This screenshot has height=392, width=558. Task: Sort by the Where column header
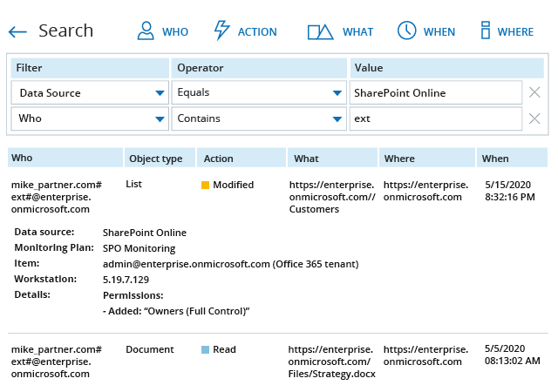click(427, 158)
